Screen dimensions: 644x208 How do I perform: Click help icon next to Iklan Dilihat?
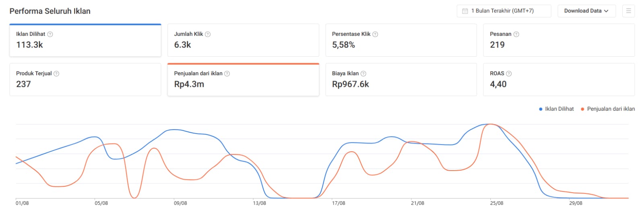coord(50,34)
